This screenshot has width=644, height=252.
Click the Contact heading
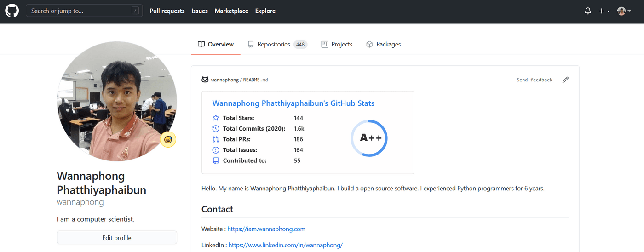click(217, 209)
